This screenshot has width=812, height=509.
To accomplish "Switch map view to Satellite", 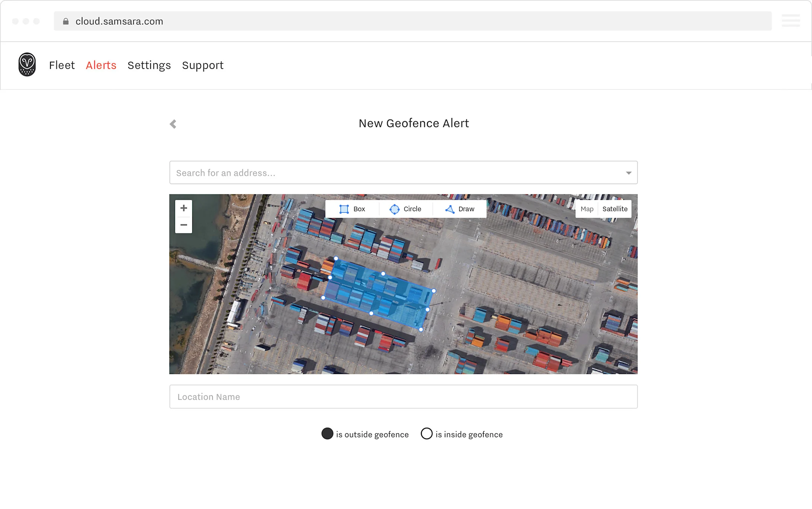I will [x=614, y=209].
